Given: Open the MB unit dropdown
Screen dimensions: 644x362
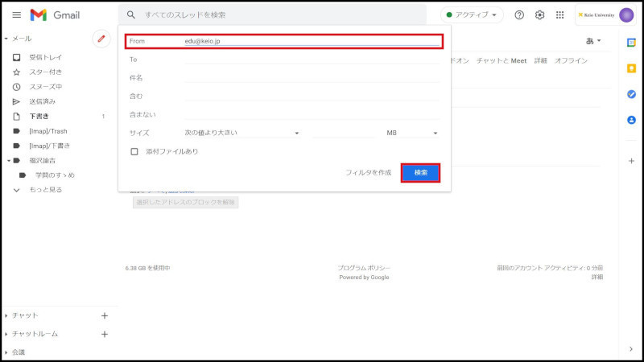Looking at the screenshot, I should [412, 133].
